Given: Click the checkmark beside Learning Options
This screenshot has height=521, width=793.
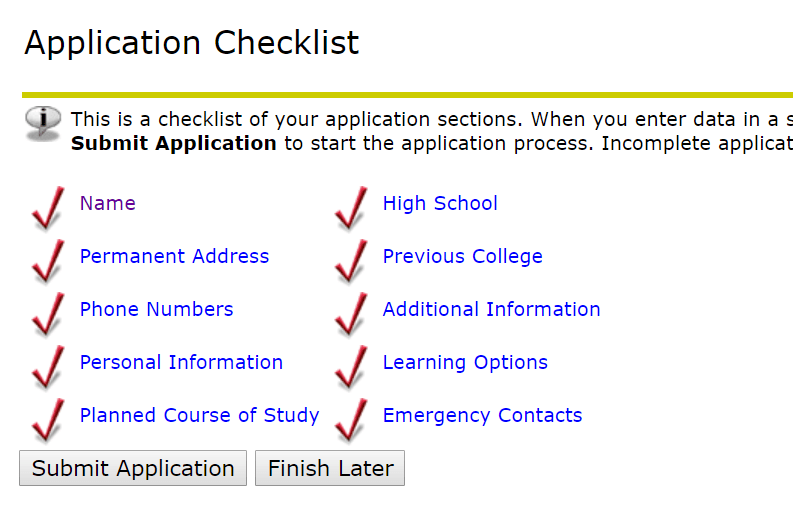Looking at the screenshot, I should tap(351, 367).
